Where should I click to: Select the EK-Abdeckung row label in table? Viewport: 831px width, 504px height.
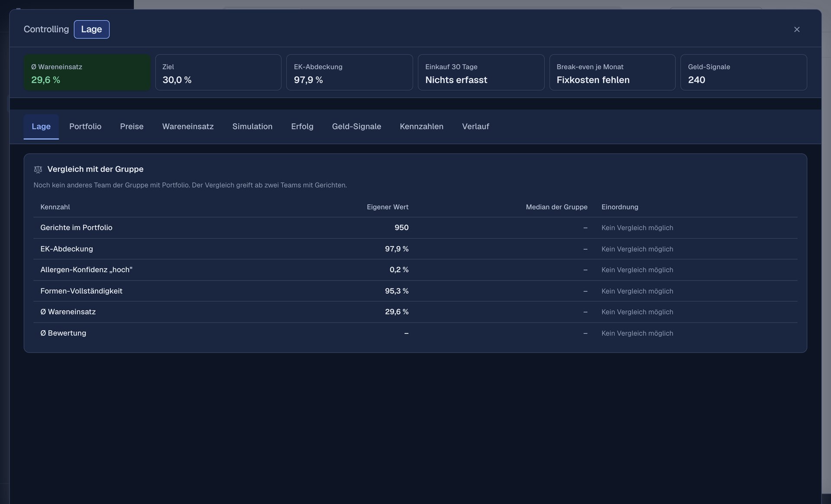[67, 249]
